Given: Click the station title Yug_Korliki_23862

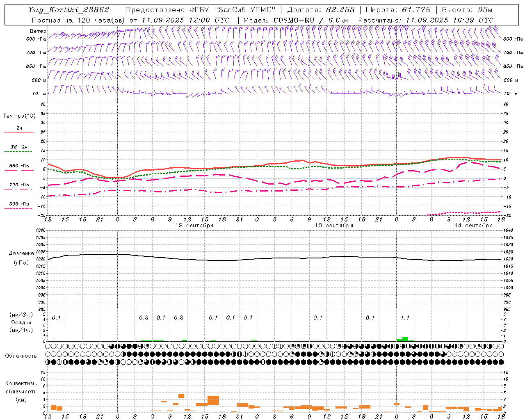Looking at the screenshot, I should pos(68,10).
